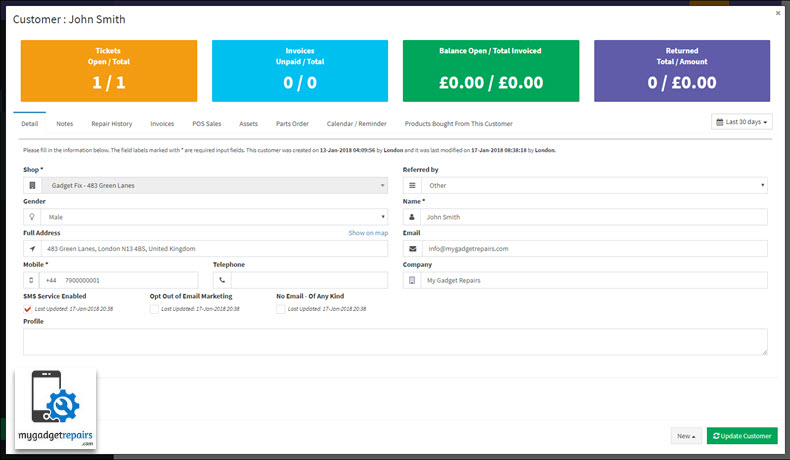Screen dimensions: 790x460
Task: Go to the Assets tab
Action: click(248, 123)
